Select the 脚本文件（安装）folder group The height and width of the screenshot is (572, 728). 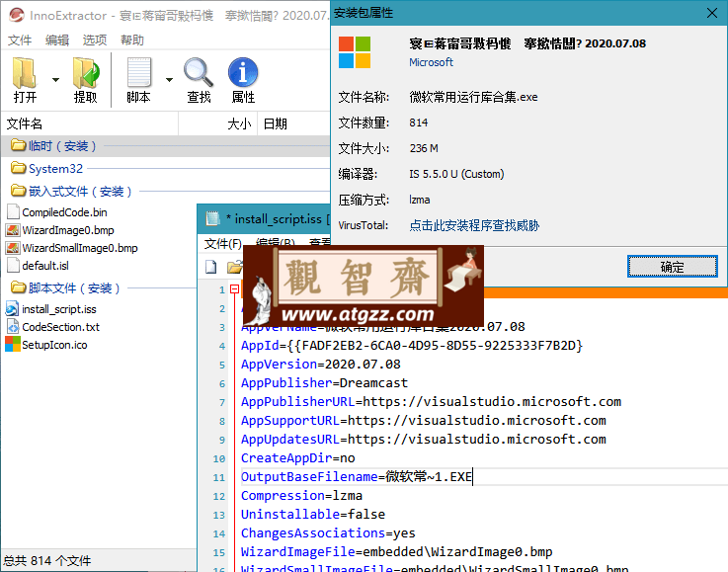click(100, 287)
